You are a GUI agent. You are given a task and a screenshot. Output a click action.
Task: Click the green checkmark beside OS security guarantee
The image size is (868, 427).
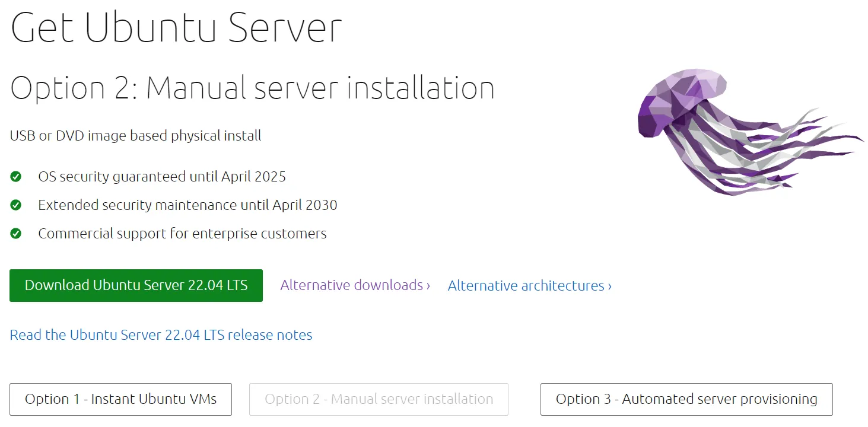pos(16,176)
